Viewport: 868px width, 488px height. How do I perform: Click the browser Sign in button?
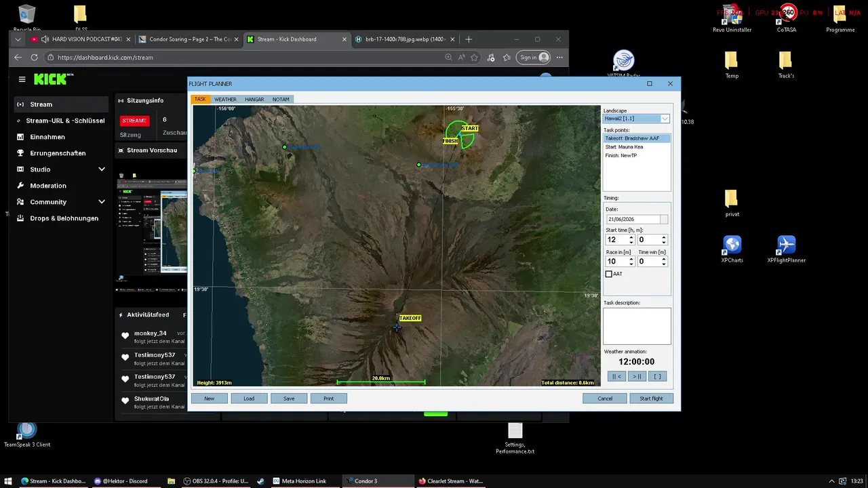pyautogui.click(x=534, y=58)
